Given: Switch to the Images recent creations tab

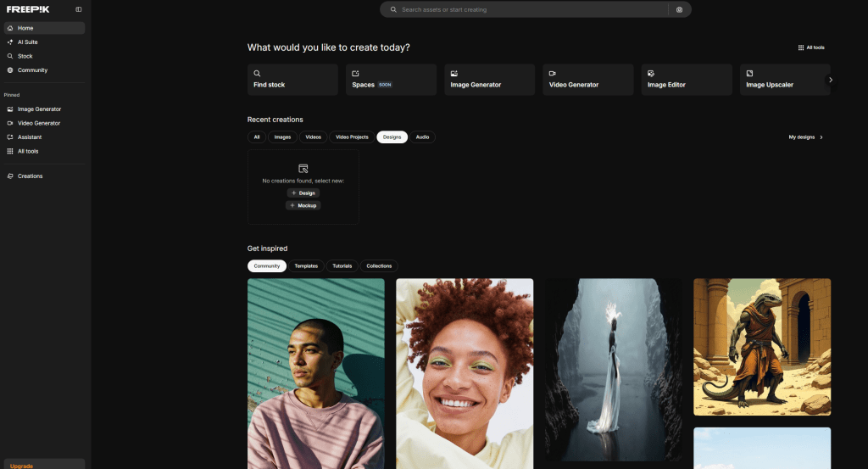Looking at the screenshot, I should tap(282, 137).
